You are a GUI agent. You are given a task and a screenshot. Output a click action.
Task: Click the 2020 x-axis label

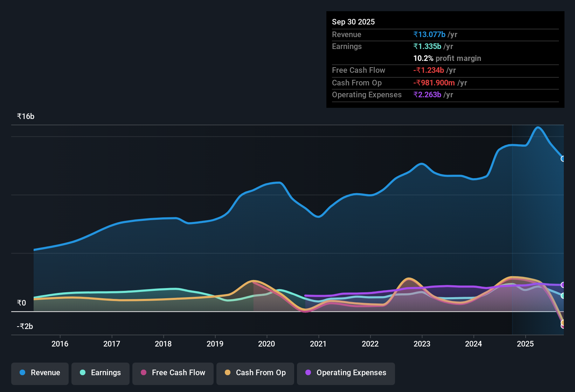coord(266,344)
